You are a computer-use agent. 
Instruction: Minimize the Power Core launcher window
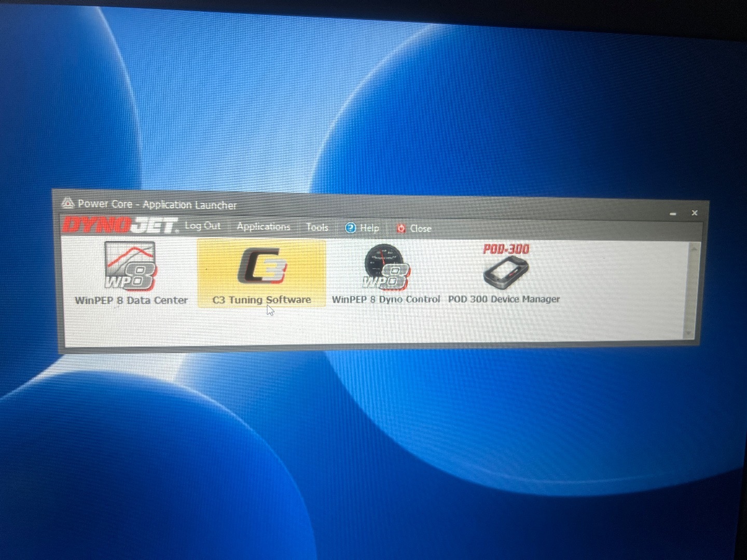[673, 214]
